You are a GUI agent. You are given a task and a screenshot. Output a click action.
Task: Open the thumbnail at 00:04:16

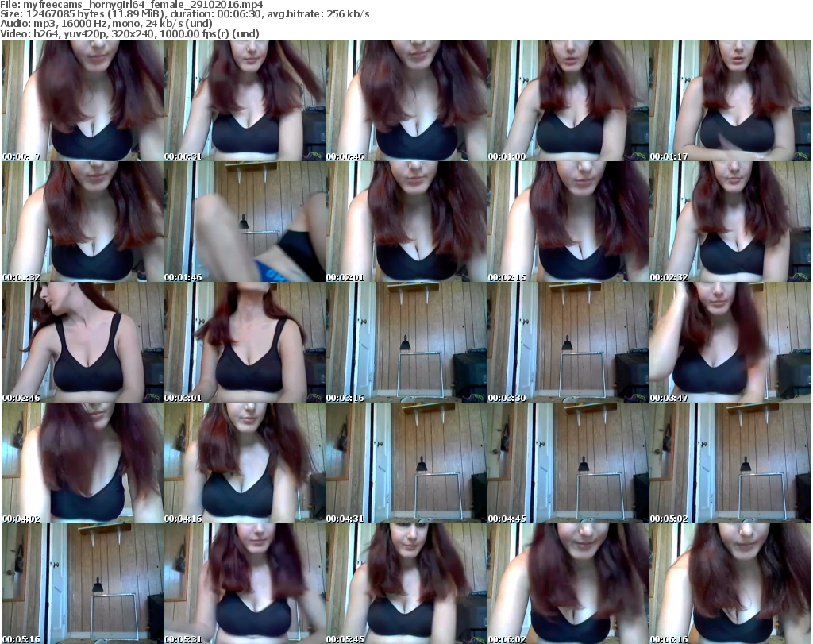click(x=244, y=463)
